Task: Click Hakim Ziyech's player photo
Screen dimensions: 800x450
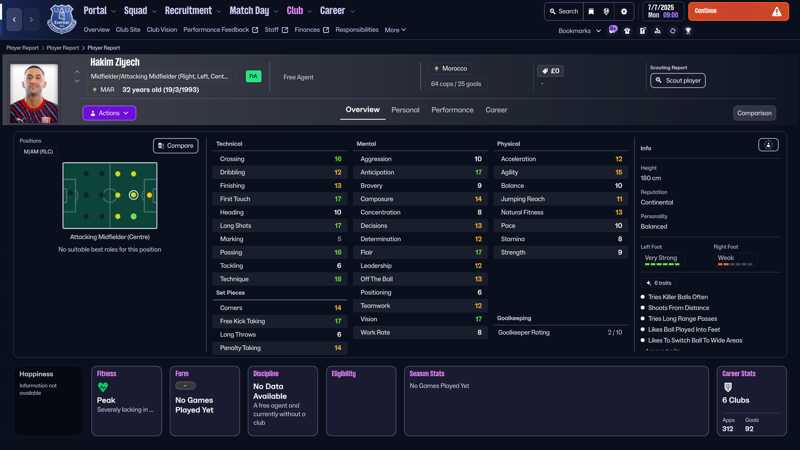Action: (34, 94)
